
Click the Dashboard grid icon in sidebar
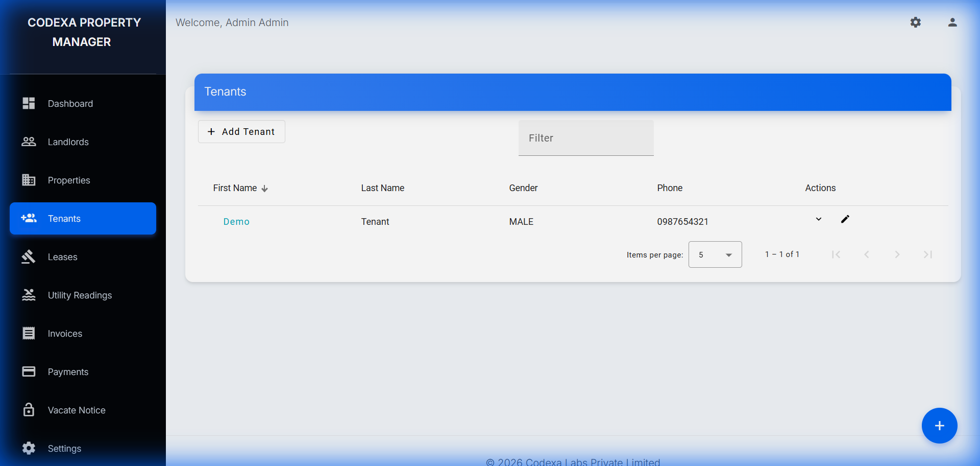coord(29,103)
